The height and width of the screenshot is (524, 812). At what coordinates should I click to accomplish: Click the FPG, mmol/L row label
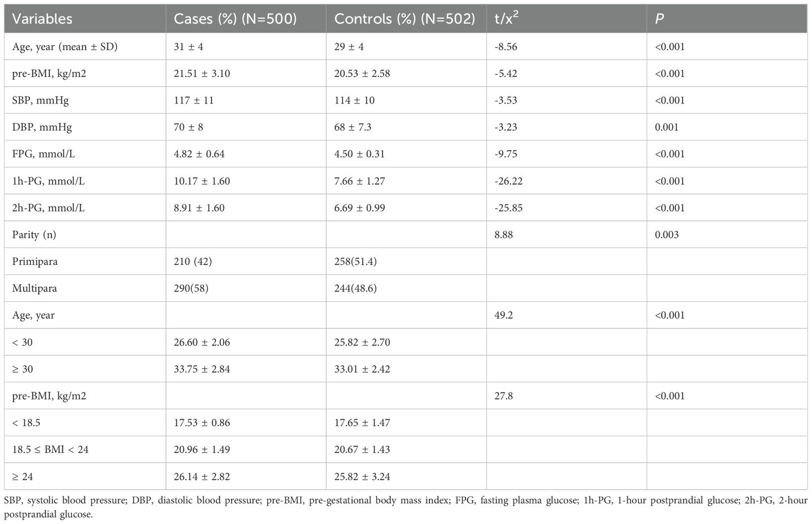click(x=43, y=154)
